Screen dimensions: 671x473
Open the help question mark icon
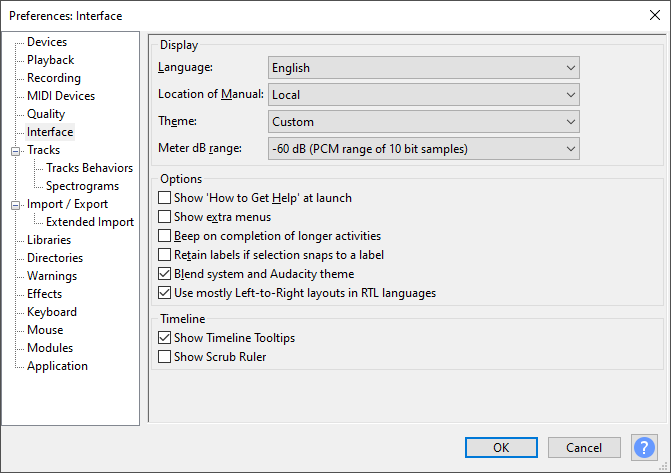click(x=644, y=448)
